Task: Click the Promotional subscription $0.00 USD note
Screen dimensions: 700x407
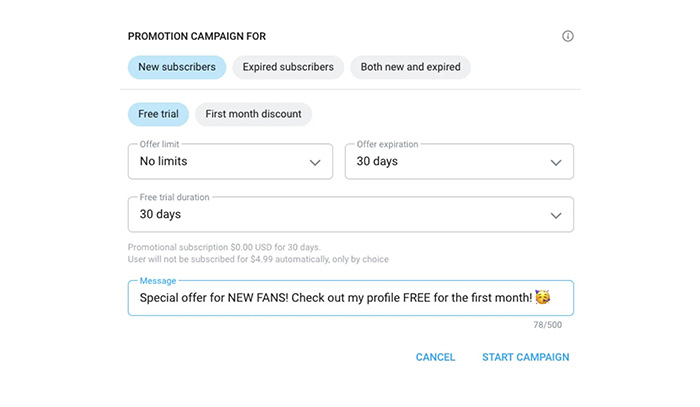Action: point(224,247)
